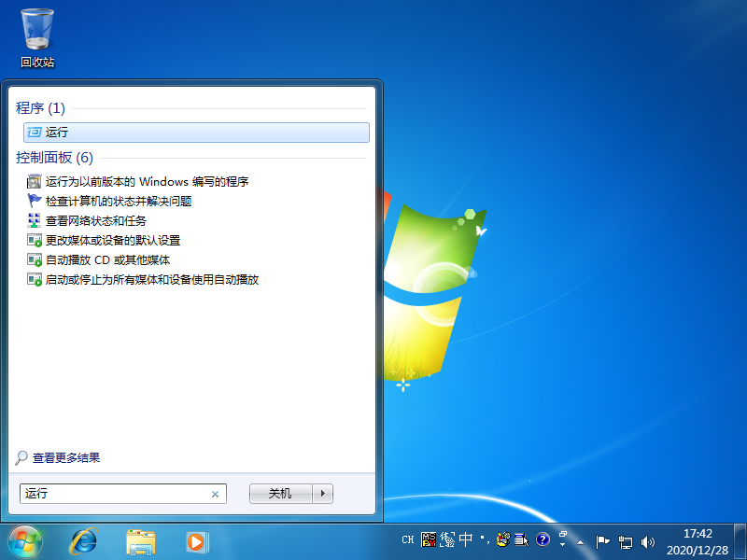Launch Internet Explorer from taskbar

pyautogui.click(x=84, y=540)
